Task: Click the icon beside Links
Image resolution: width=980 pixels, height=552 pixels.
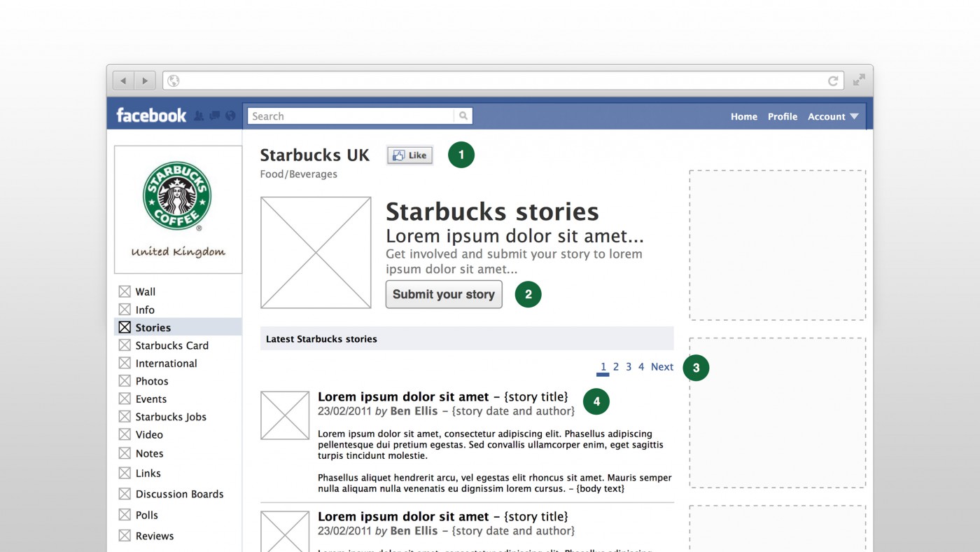Action: click(x=125, y=473)
